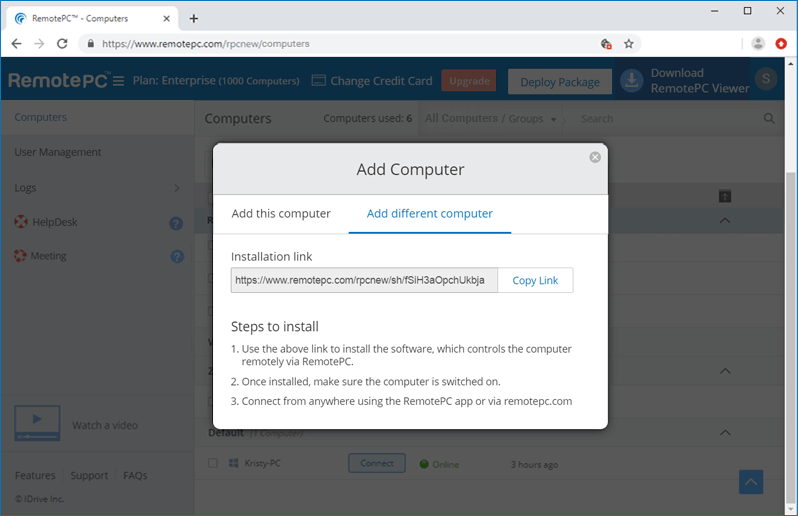798x516 pixels.
Task: Click the Copy Link button
Action: pyautogui.click(x=535, y=280)
